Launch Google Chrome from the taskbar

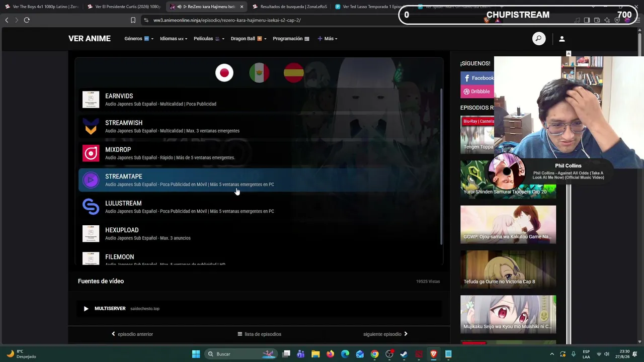(x=375, y=354)
